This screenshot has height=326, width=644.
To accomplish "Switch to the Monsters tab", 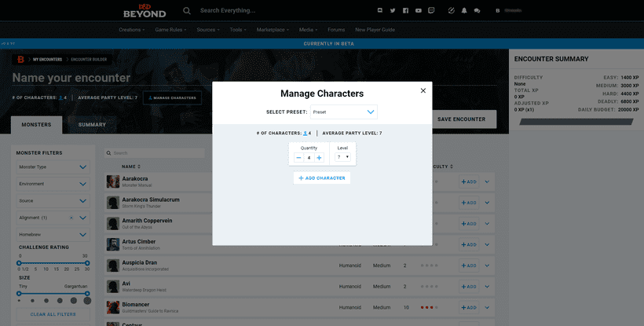I will click(x=37, y=125).
